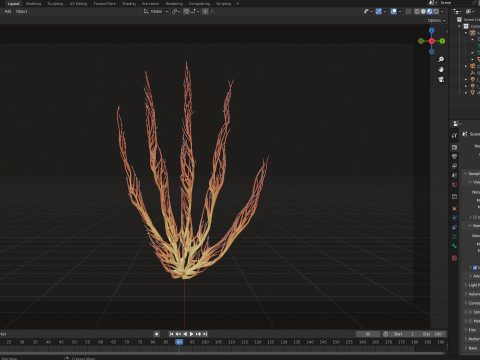The height and width of the screenshot is (360, 480).
Task: Open the World properties tab
Action: click(x=454, y=184)
